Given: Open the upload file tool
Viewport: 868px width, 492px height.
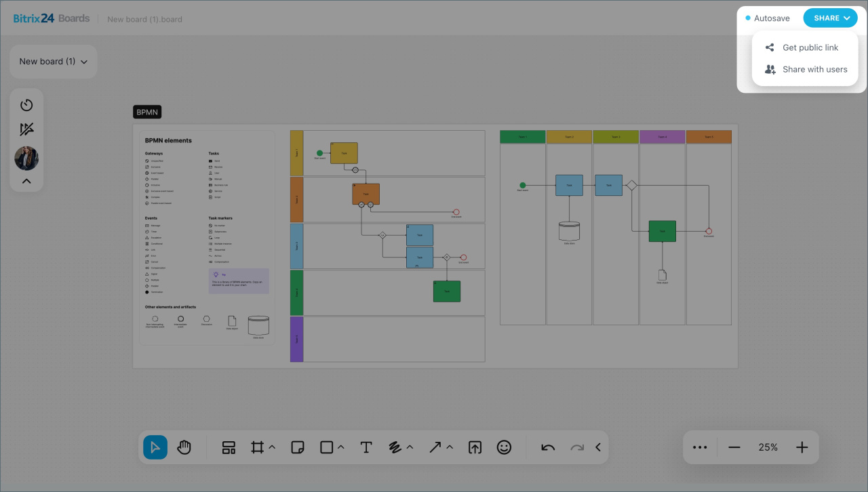Looking at the screenshot, I should click(x=475, y=447).
